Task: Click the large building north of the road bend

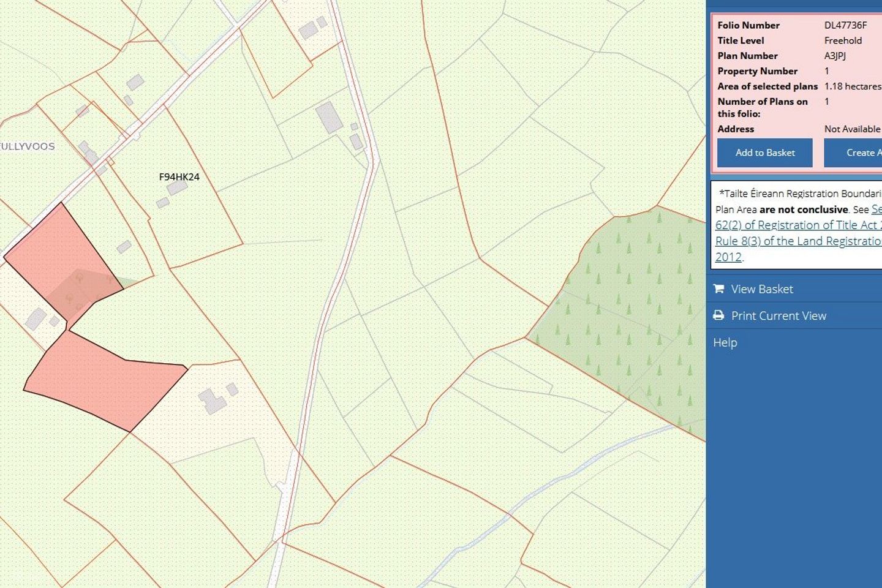Action: click(329, 118)
